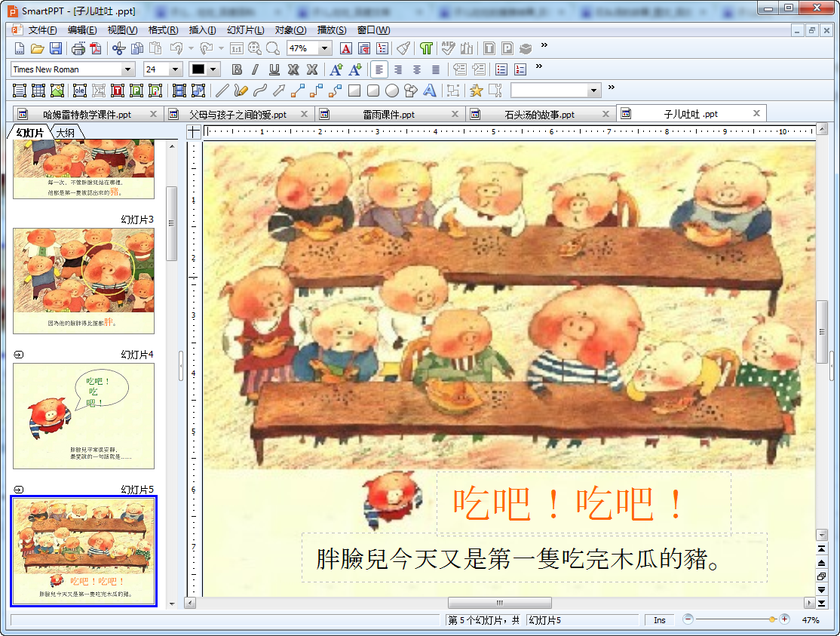This screenshot has height=636, width=840.
Task: Run the spell check
Action: click(x=448, y=49)
